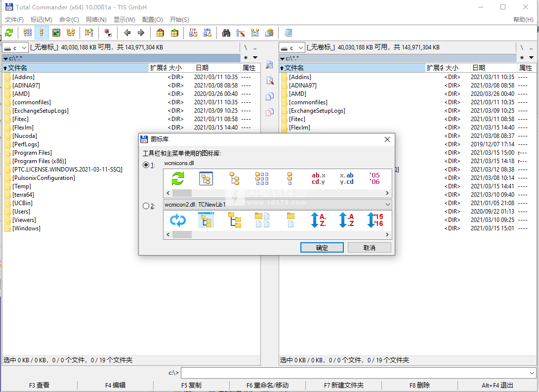Click F3 查看 function button
This screenshot has width=539, height=392.
(39, 385)
